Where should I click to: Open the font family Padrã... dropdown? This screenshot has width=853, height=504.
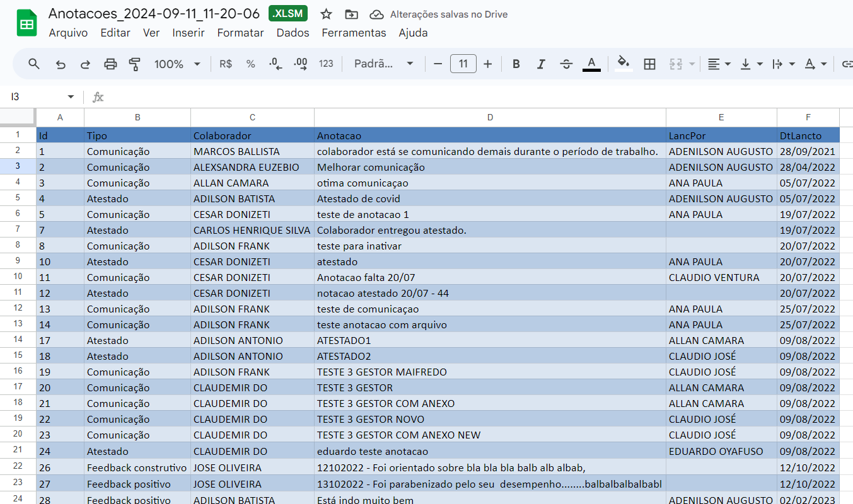[x=384, y=64]
